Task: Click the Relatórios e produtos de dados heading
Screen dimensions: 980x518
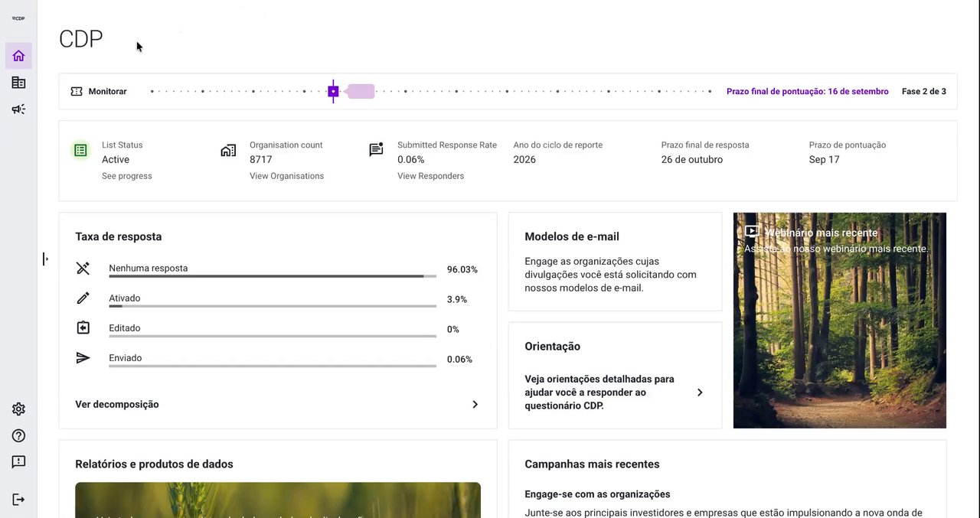Action: [x=154, y=464]
